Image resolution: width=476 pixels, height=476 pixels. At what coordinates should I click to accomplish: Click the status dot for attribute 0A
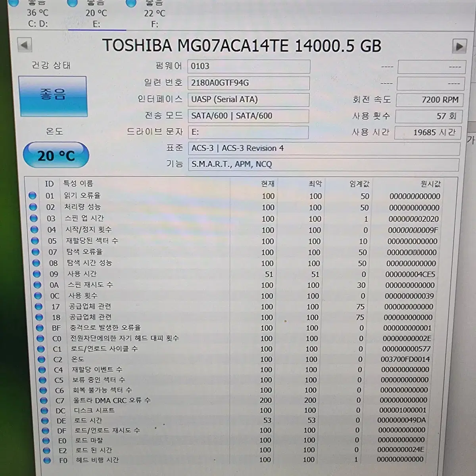click(x=37, y=285)
